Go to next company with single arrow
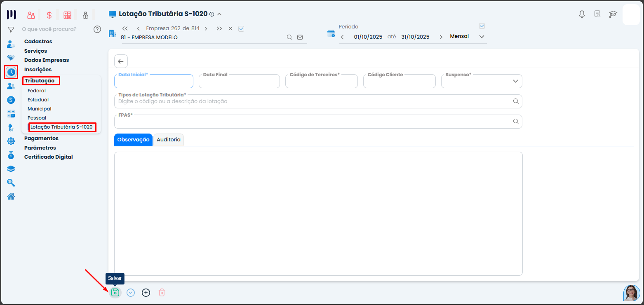 click(206, 28)
